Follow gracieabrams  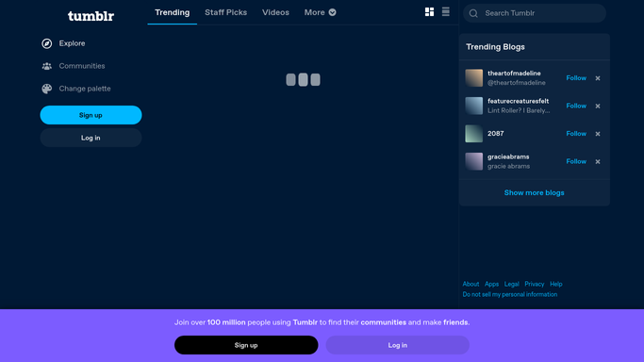576,162
